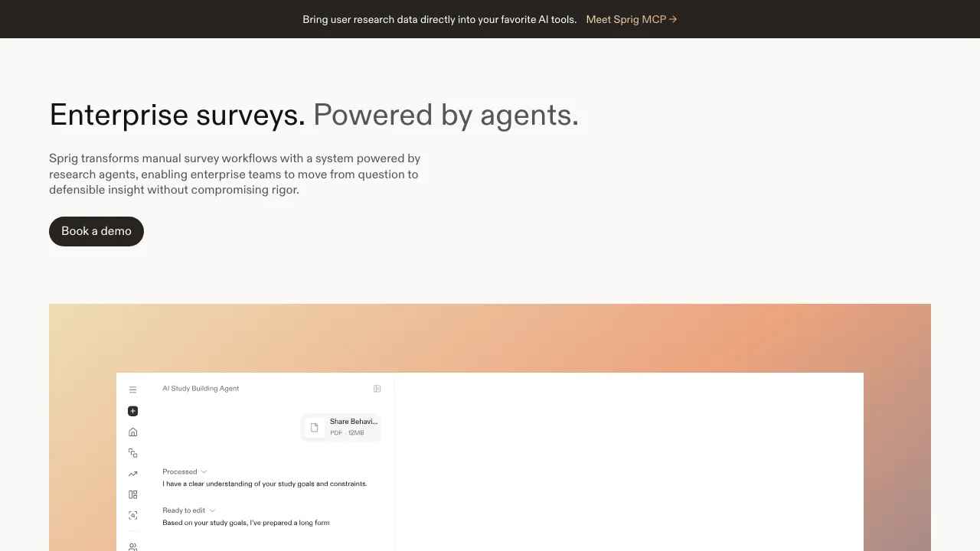Open the hamburger menu in the app sidebar
Viewport: 980px width, 551px height.
point(132,390)
